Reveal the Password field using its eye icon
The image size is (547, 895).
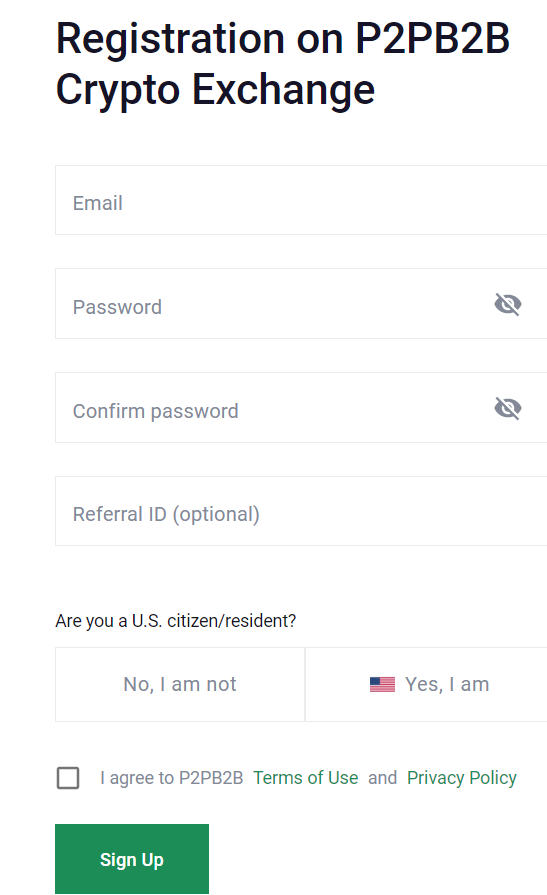point(508,304)
